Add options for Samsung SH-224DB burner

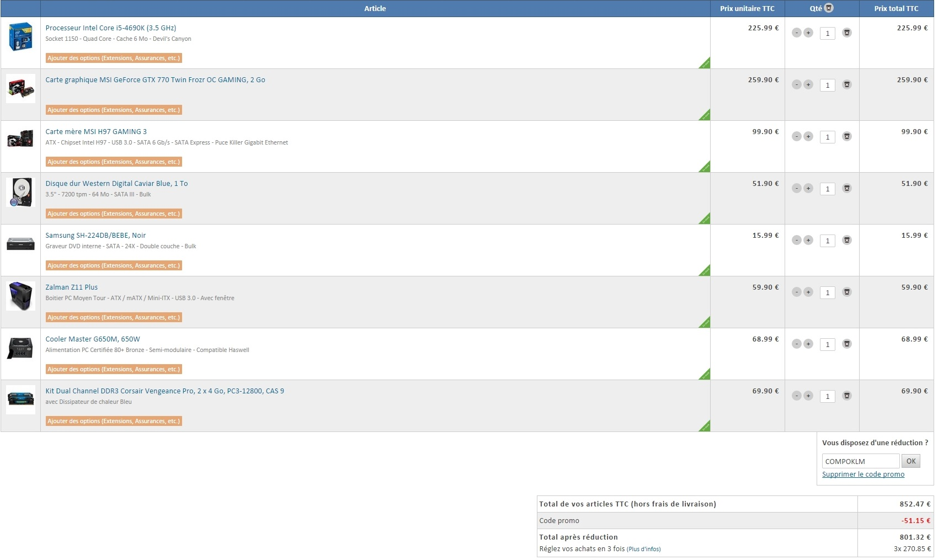click(x=114, y=265)
